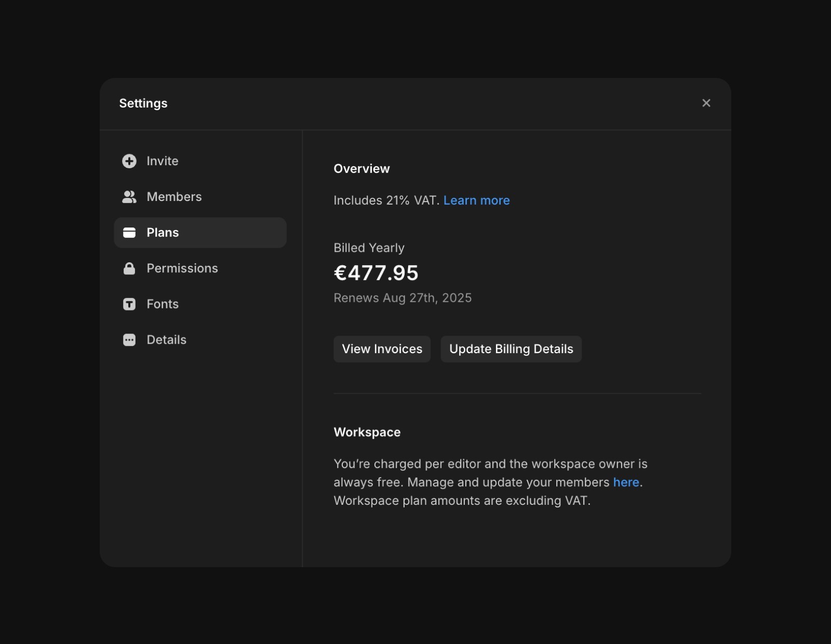The height and width of the screenshot is (644, 831).
Task: Open the Permissions settings
Action: pos(200,269)
